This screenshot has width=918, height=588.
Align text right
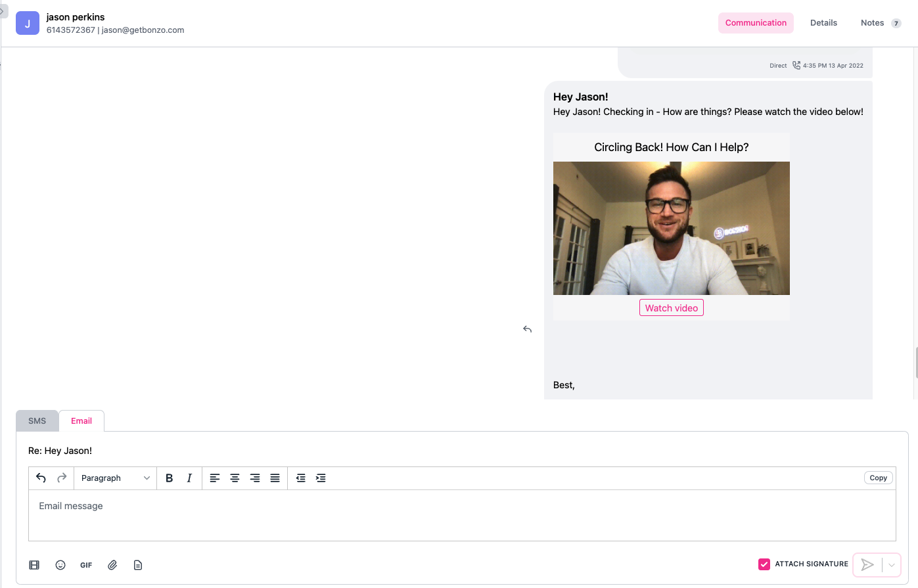[x=255, y=478]
